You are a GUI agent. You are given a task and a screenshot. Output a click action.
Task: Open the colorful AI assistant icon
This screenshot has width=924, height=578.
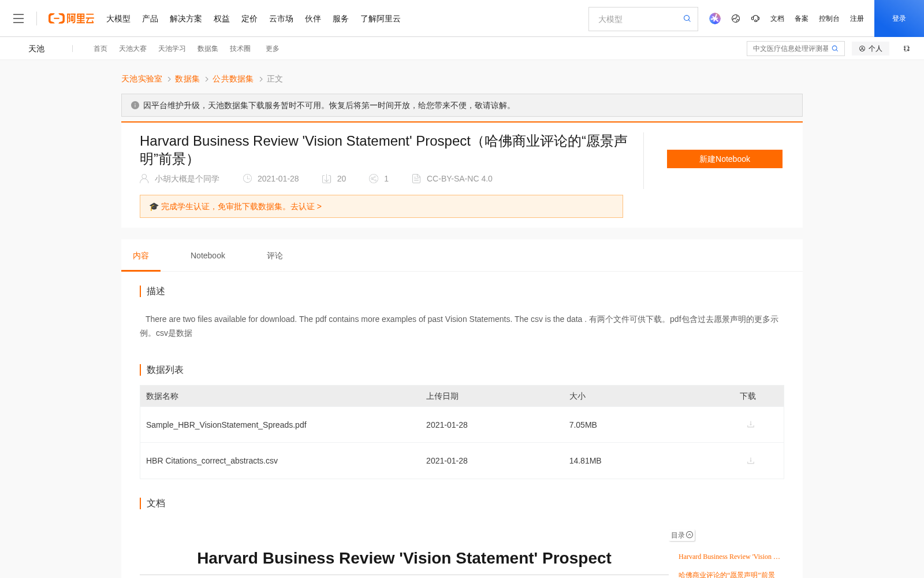(x=715, y=18)
